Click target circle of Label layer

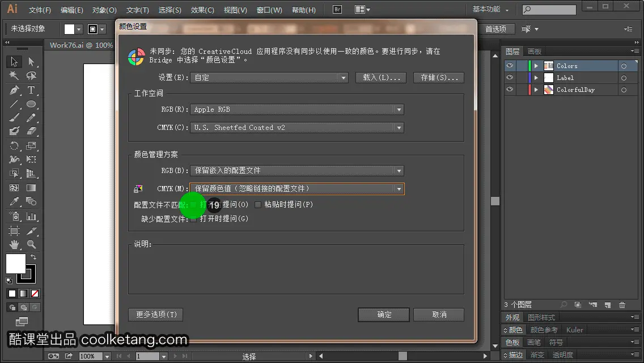624,78
